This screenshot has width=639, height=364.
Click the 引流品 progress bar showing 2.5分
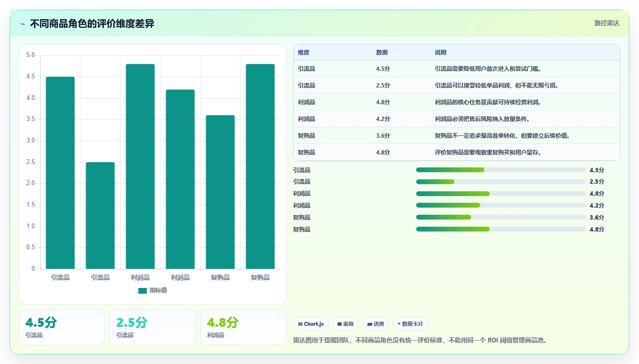(501, 182)
